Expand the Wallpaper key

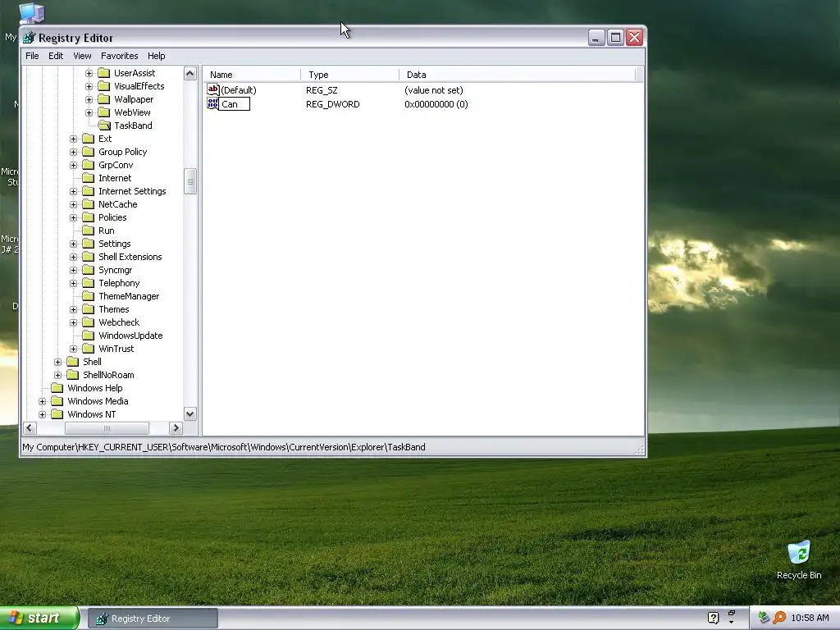click(x=89, y=99)
